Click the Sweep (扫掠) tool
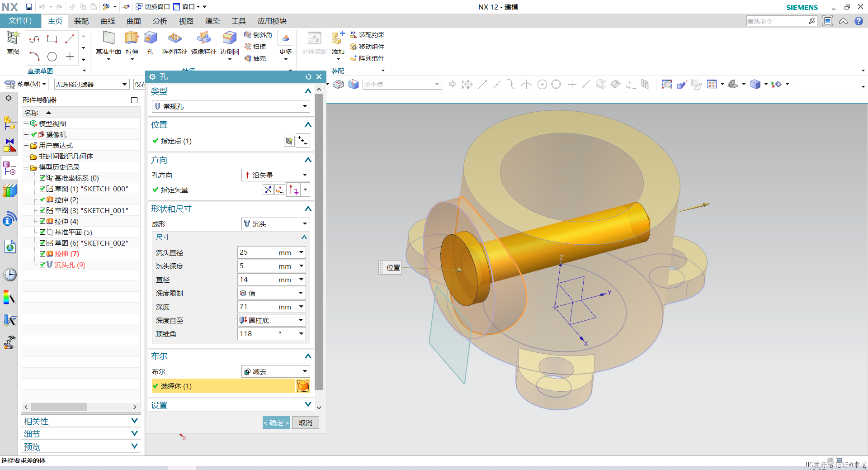This screenshot has width=868, height=470. pyautogui.click(x=255, y=47)
